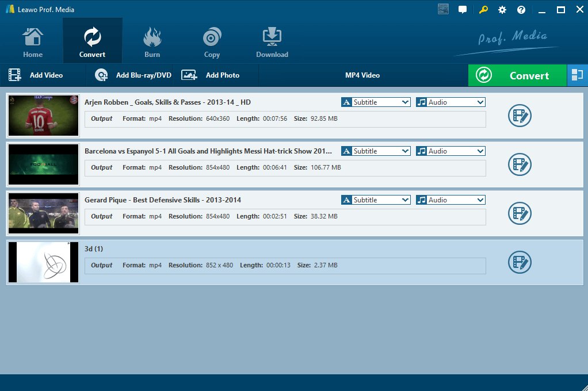This screenshot has width=588, height=391.
Task: Open the Home tab
Action: tap(33, 43)
